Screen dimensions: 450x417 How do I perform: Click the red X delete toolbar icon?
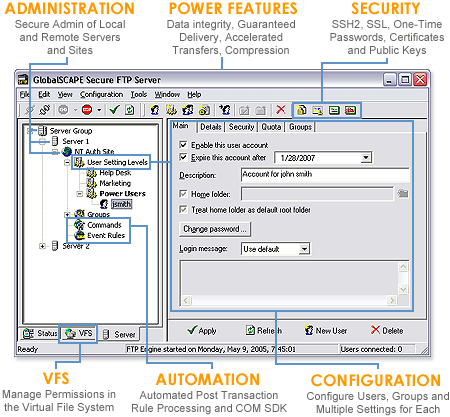tap(281, 109)
